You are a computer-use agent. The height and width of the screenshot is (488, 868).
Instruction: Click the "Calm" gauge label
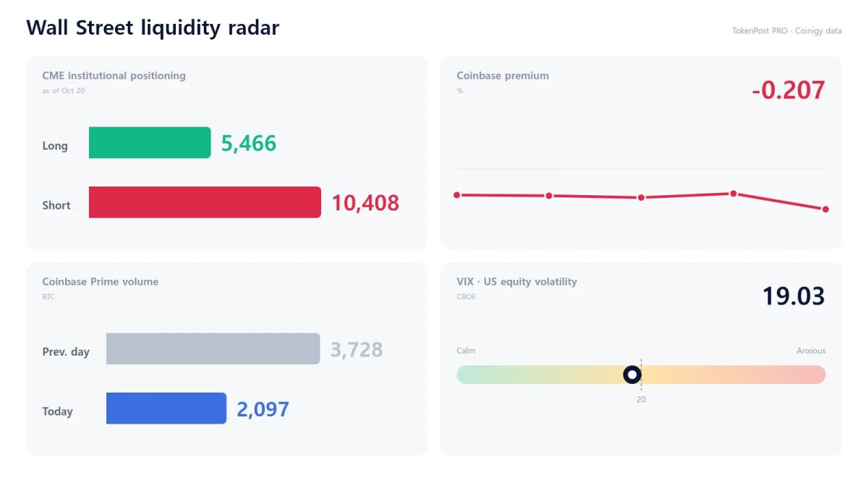coord(466,351)
